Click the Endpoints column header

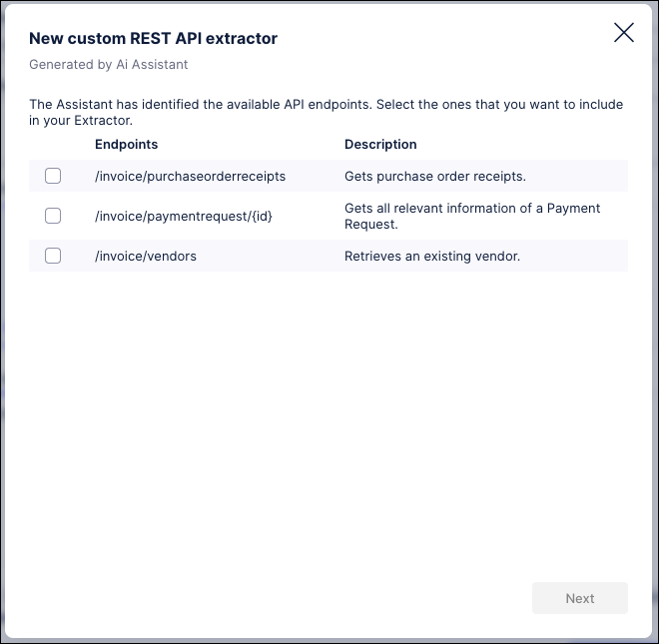pos(127,145)
